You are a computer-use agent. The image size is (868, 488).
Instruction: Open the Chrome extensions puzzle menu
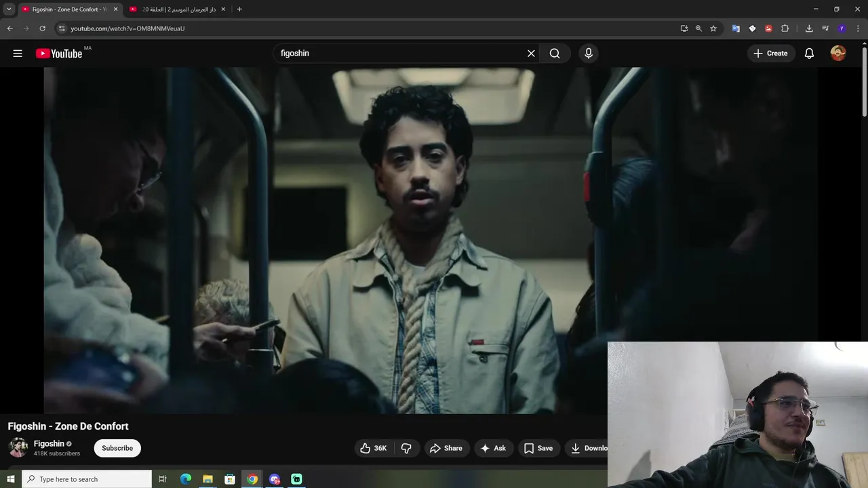pos(785,28)
